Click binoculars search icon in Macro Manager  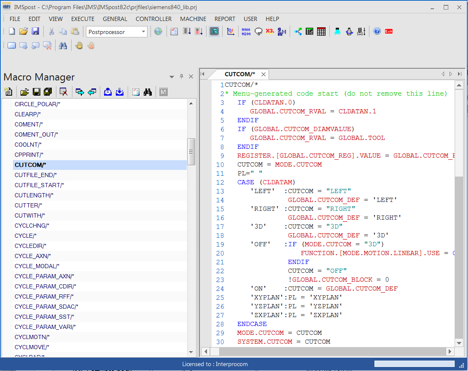click(148, 92)
